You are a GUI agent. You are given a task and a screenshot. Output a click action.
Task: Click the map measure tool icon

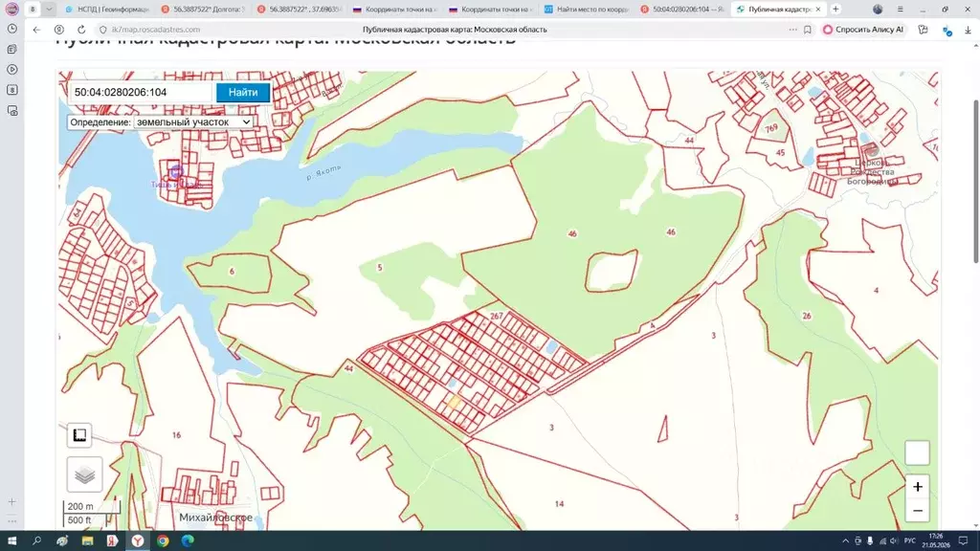pyautogui.click(x=79, y=435)
